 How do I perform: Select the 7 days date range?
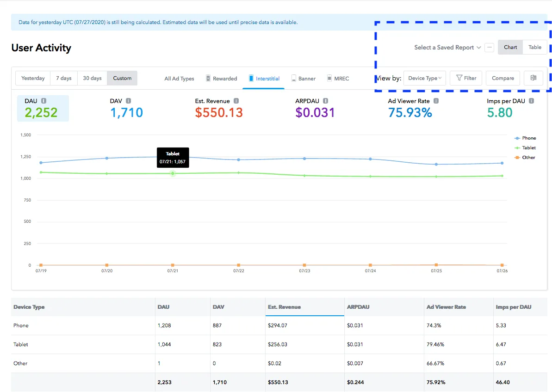(64, 78)
